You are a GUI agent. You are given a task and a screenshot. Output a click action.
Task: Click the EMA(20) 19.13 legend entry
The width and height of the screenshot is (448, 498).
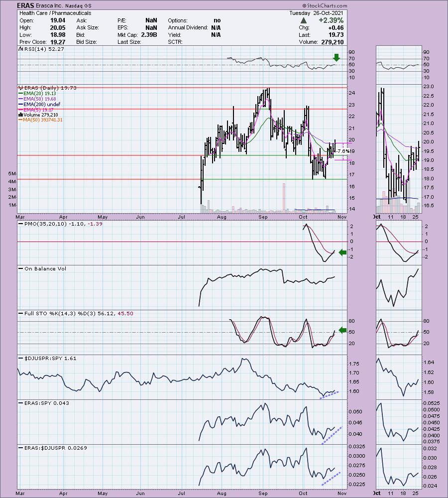tap(37, 94)
